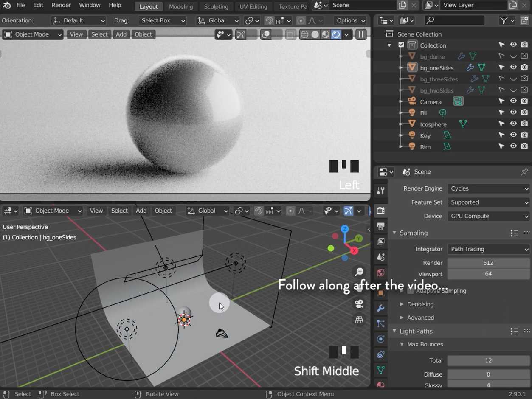Open the Render Engine dropdown
Image resolution: width=532 pixels, height=399 pixels.
(x=489, y=188)
